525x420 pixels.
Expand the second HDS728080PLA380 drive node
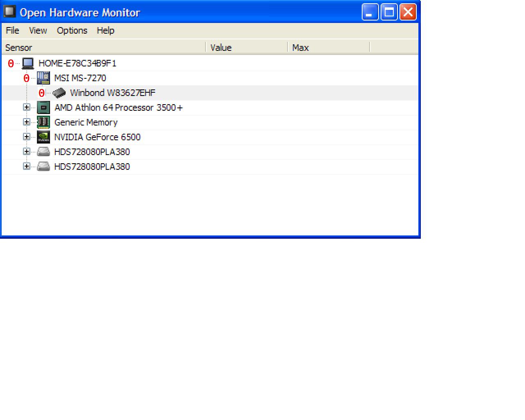pos(27,167)
